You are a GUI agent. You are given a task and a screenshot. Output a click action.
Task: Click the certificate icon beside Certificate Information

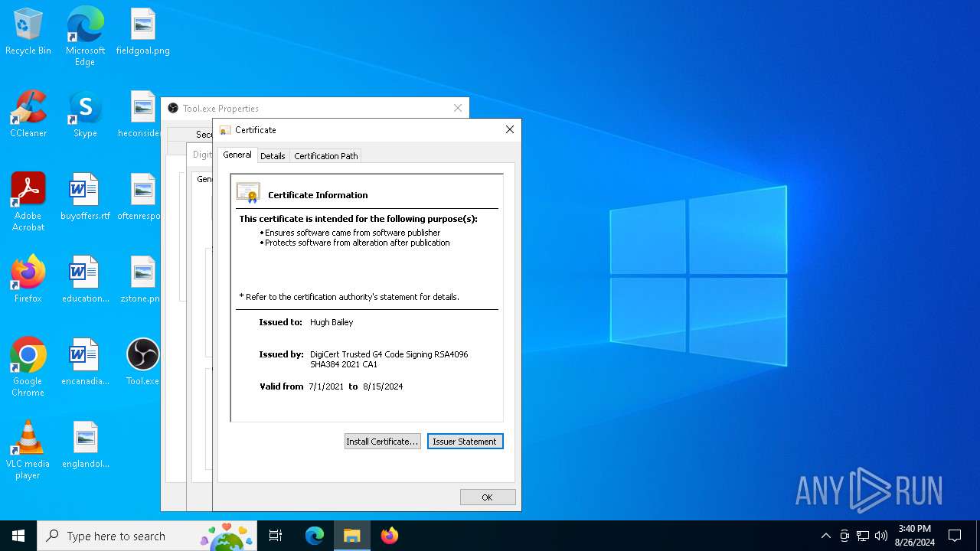pos(248,193)
